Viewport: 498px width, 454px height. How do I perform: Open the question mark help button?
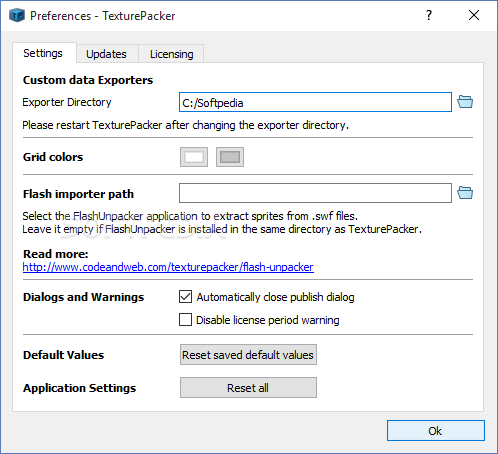(x=429, y=15)
